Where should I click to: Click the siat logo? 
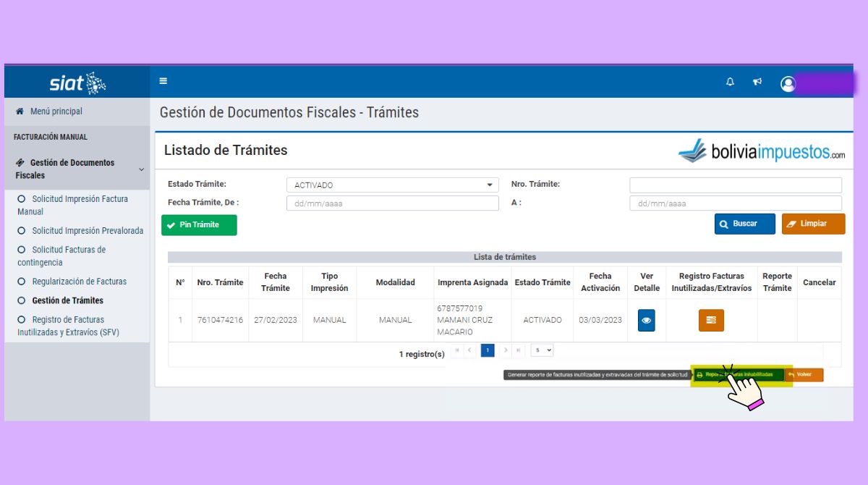click(x=77, y=83)
